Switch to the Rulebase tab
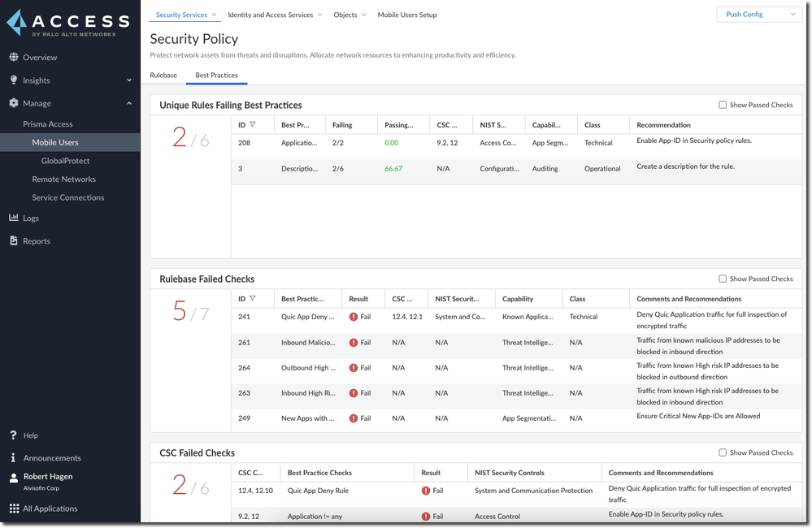 point(163,75)
